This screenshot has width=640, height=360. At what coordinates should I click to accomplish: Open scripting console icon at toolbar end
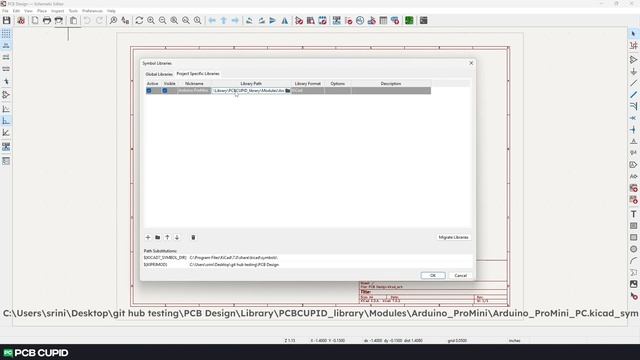point(424,20)
